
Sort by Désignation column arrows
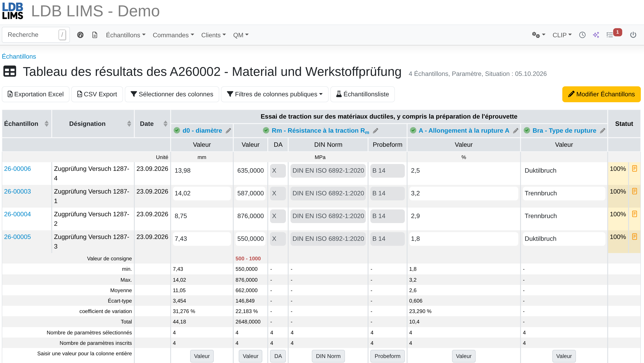(129, 124)
